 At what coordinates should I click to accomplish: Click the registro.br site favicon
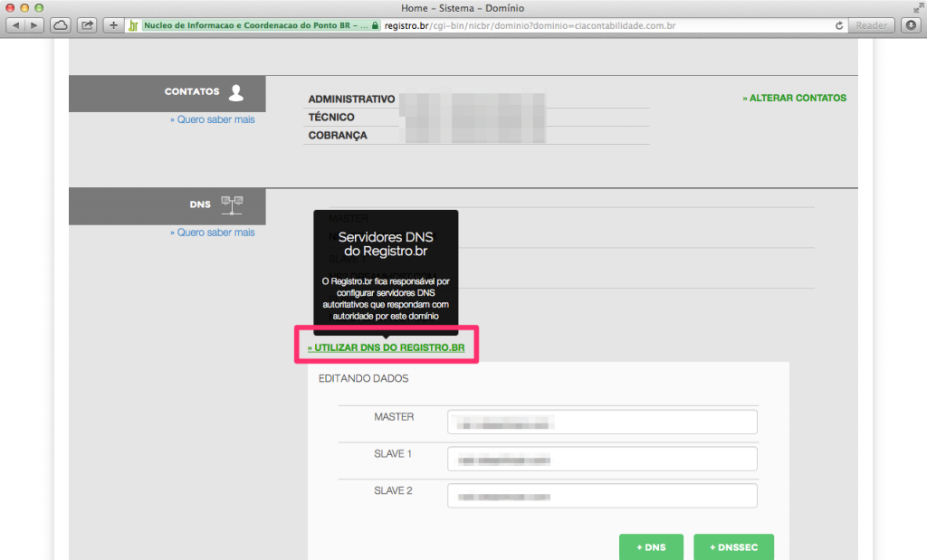[133, 26]
